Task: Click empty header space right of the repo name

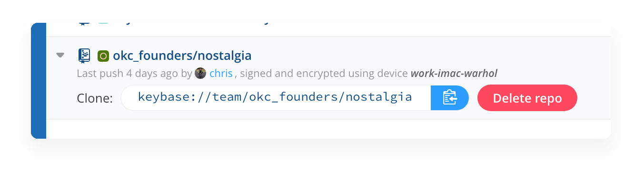Action: click(x=428, y=56)
